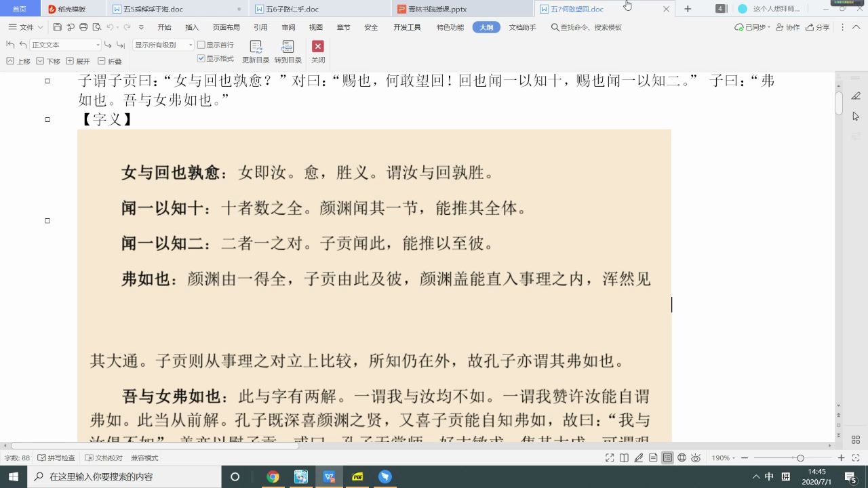The height and width of the screenshot is (488, 868).
Task: Close outline view with the red 关闭 button
Action: [x=318, y=52]
